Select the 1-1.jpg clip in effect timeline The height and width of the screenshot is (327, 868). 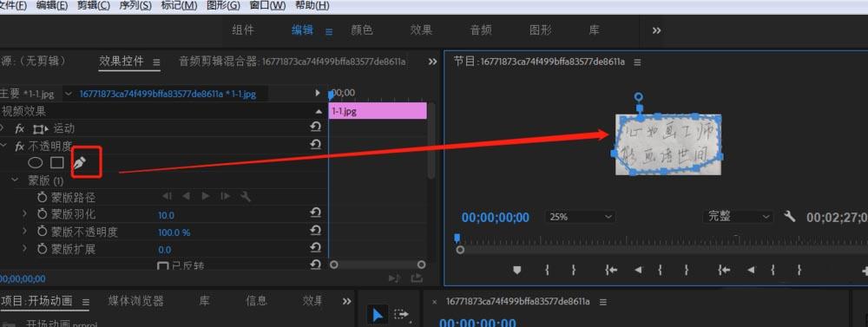(x=378, y=111)
